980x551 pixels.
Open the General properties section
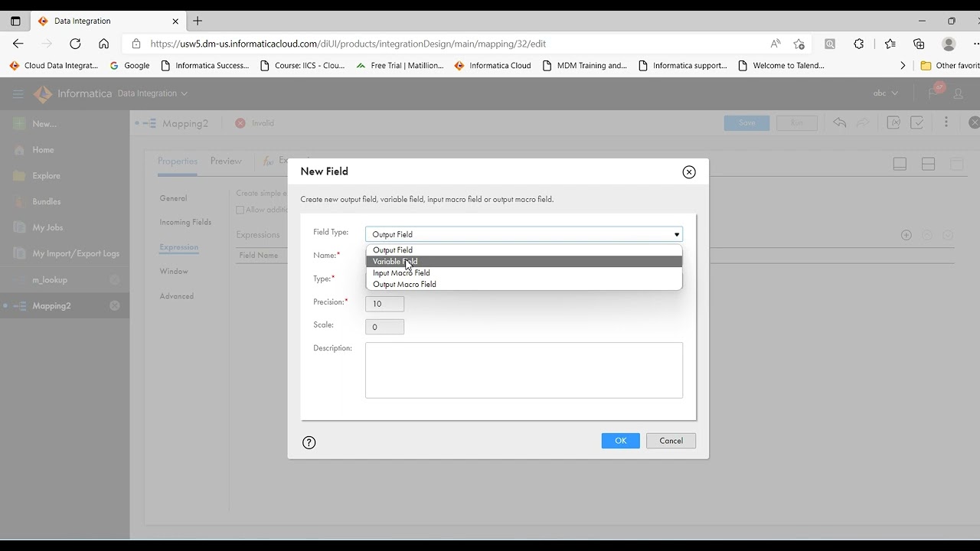pos(173,198)
